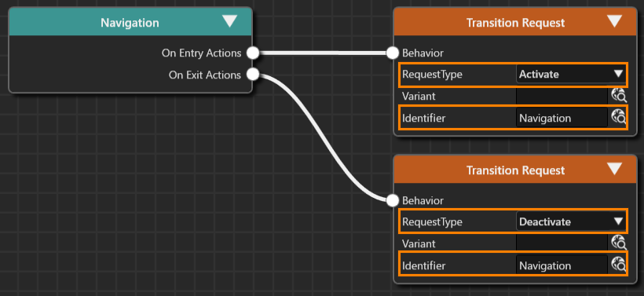Image resolution: width=644 pixels, height=296 pixels.
Task: Click the Variant field in the Activate node
Action: 562,96
